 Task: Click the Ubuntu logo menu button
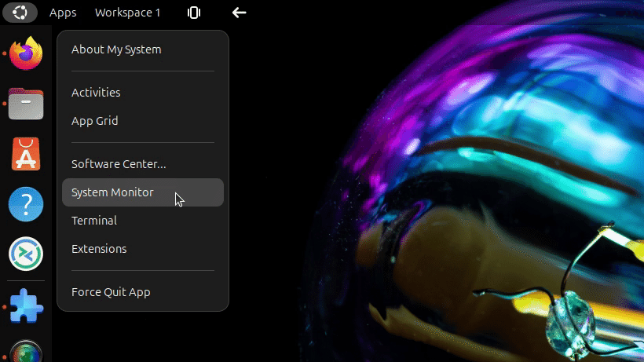point(20,13)
